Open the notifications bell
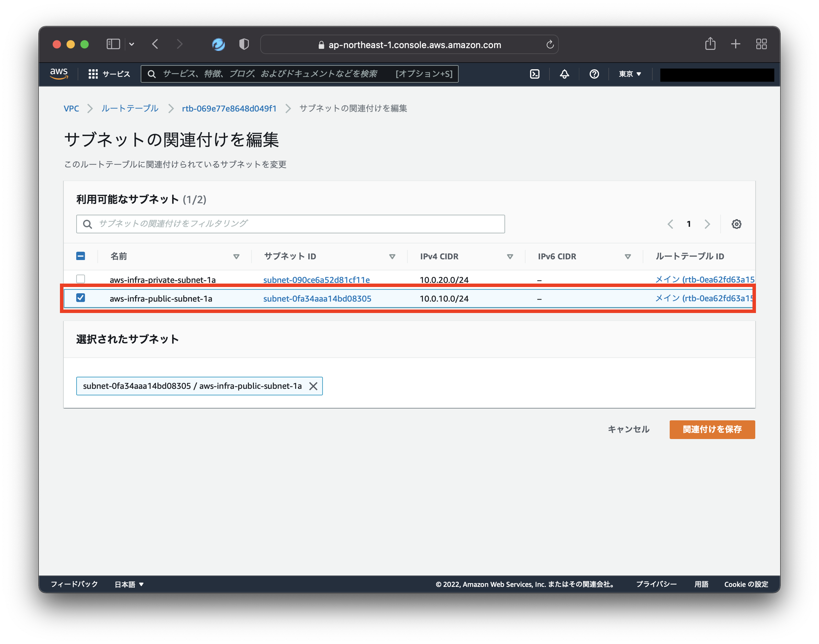The width and height of the screenshot is (819, 644). (x=564, y=74)
